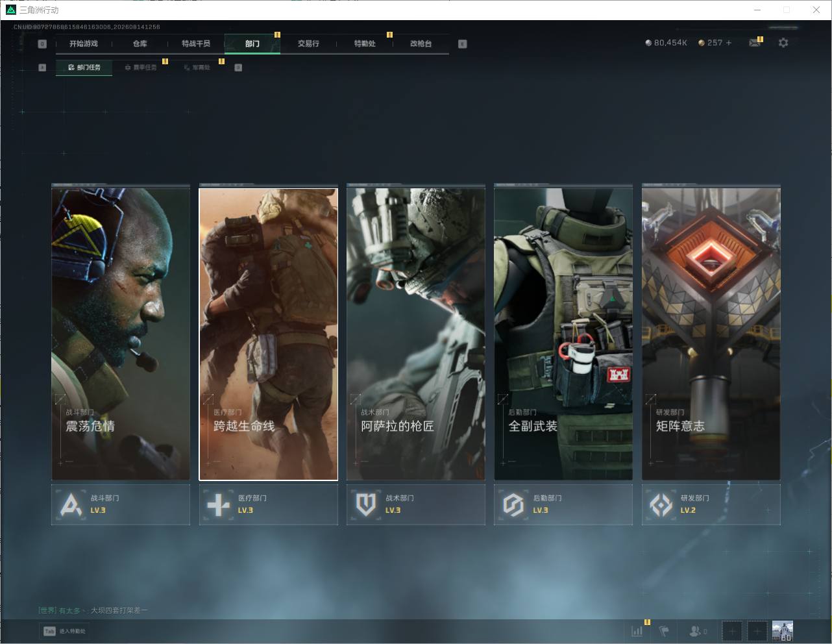Click the 研发部门 LV.2 level panel
Viewport: 832px width, 644px height.
(x=711, y=504)
